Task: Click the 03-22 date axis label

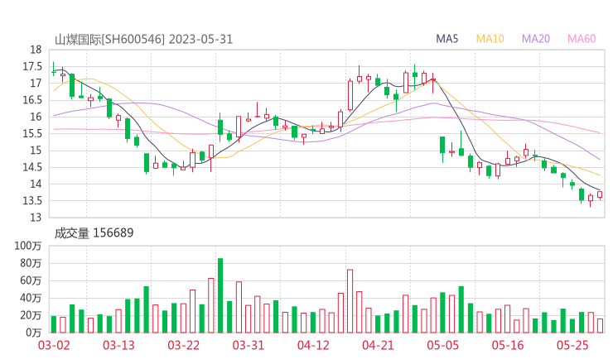Action: pyautogui.click(x=183, y=345)
